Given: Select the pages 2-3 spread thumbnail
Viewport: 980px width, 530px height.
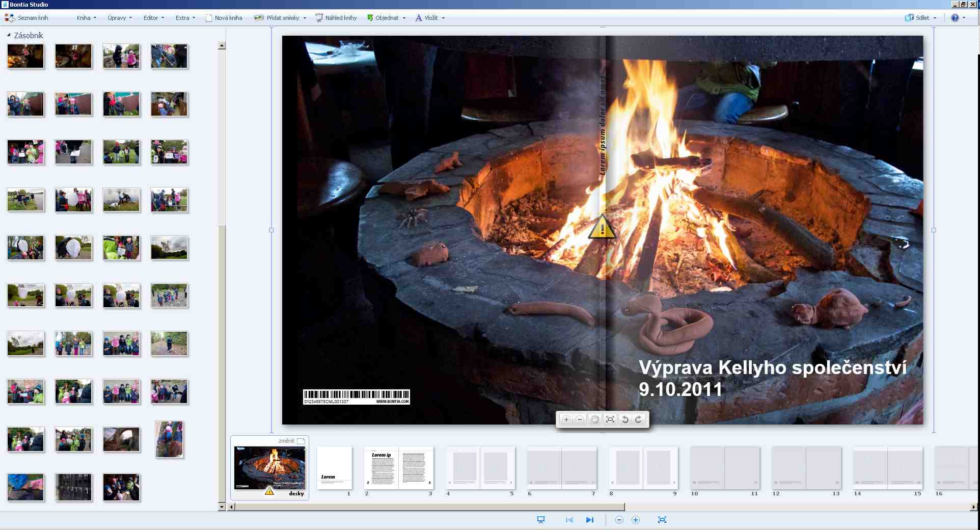Looking at the screenshot, I should [398, 467].
